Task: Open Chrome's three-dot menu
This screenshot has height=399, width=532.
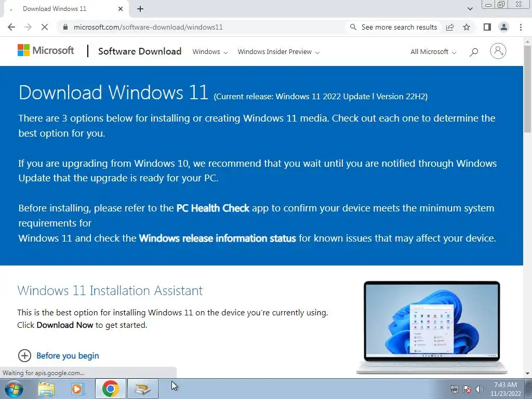Action: (521, 27)
